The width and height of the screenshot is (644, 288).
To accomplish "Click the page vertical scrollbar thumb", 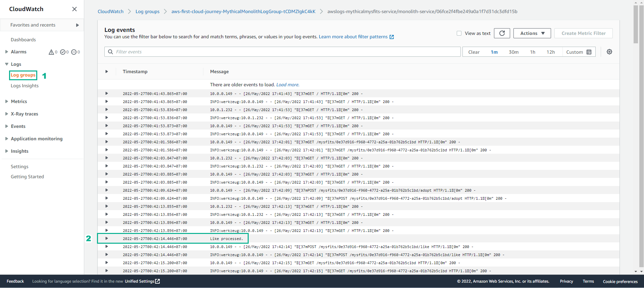I will point(636,24).
